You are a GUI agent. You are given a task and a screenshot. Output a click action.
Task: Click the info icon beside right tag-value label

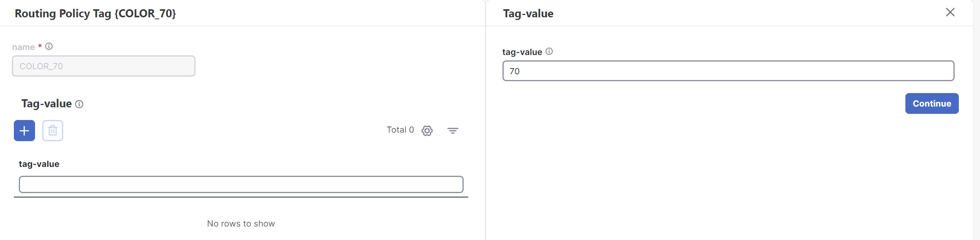(x=549, y=51)
